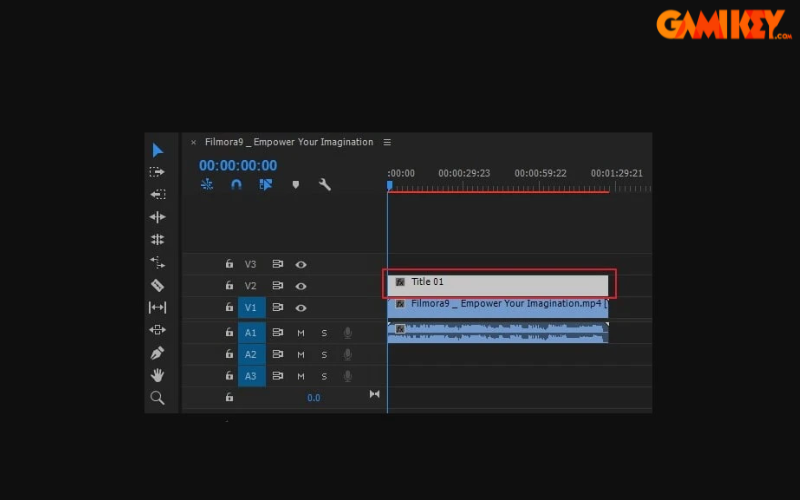Screen dimensions: 800x500
Task: Open the sequence panel hamburger menu
Action: (387, 142)
